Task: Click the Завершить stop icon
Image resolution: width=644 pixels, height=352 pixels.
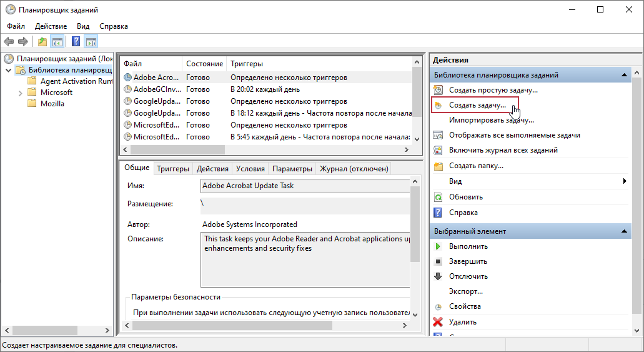Action: tap(438, 261)
